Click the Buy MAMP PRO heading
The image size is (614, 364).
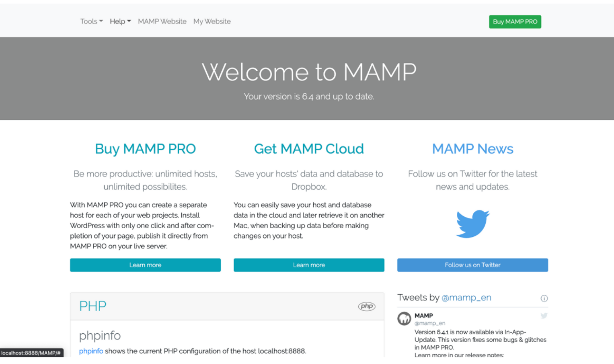point(145,149)
